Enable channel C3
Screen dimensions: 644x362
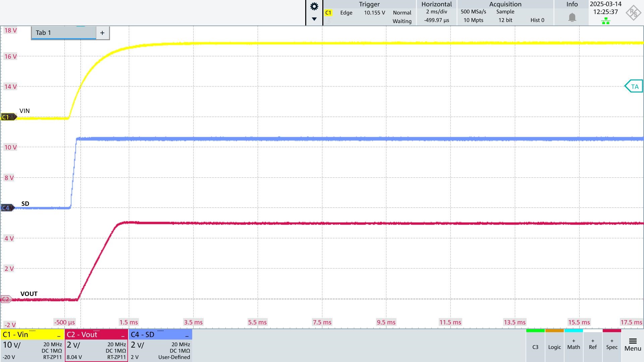[535, 347]
